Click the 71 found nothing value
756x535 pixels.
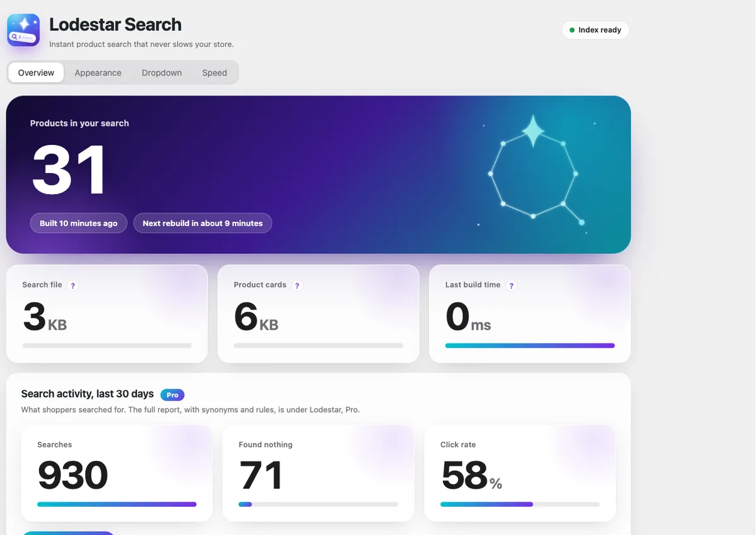tap(261, 475)
